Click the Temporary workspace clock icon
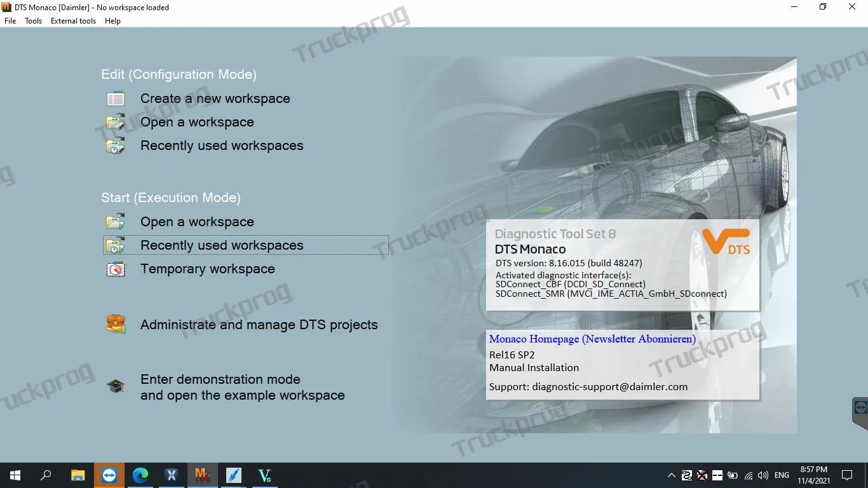The height and width of the screenshot is (488, 868). pyautogui.click(x=116, y=269)
